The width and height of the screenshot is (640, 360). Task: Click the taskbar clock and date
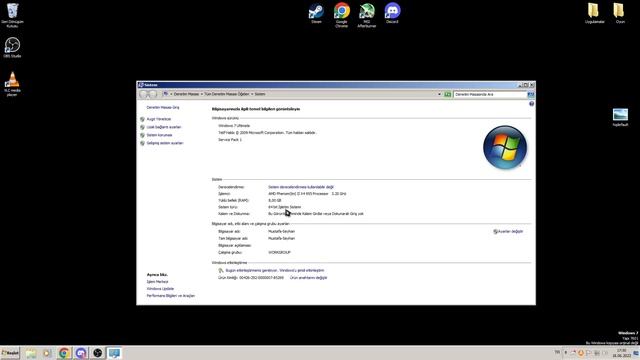[x=621, y=353]
